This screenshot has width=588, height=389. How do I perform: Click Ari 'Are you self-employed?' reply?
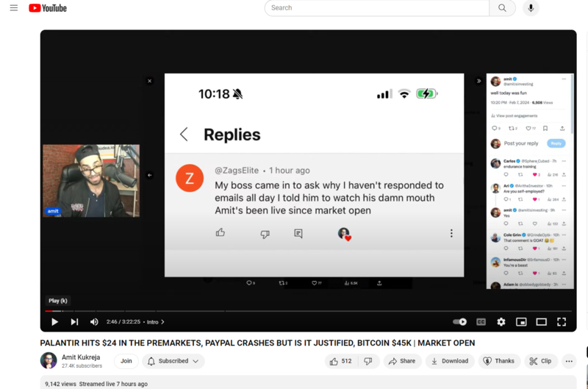pos(523,191)
